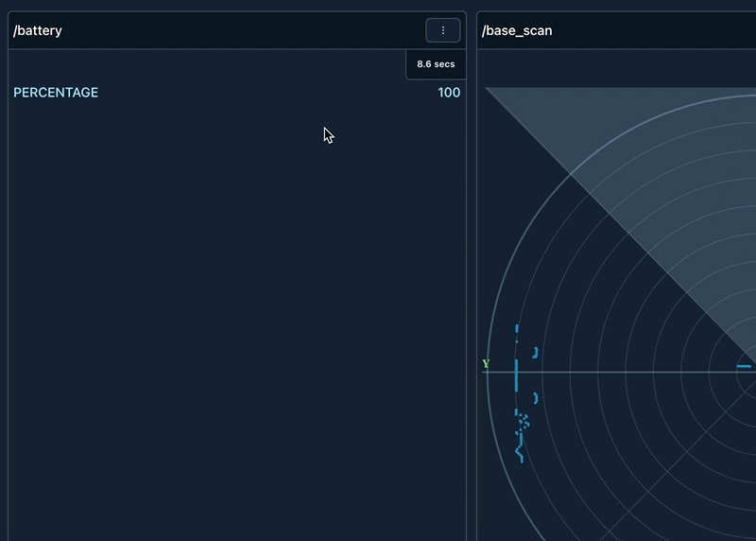Select the PERCENTAGE label
This screenshot has height=541, width=756.
[x=56, y=92]
